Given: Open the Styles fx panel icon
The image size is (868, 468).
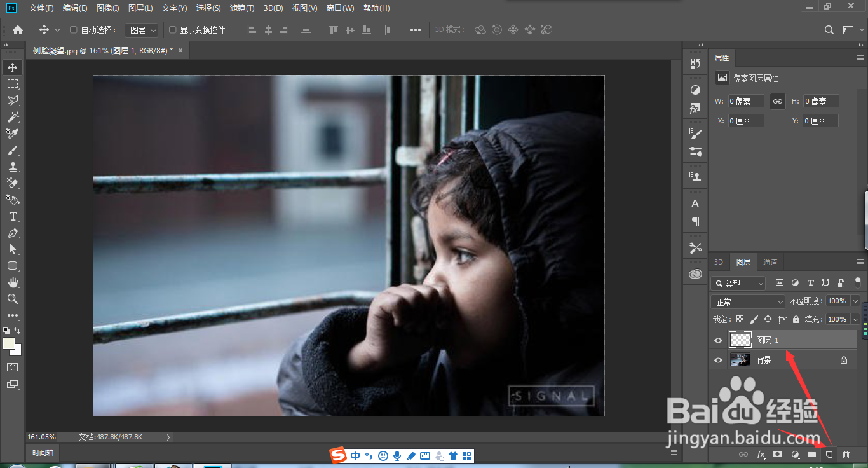Looking at the screenshot, I should (695, 109).
